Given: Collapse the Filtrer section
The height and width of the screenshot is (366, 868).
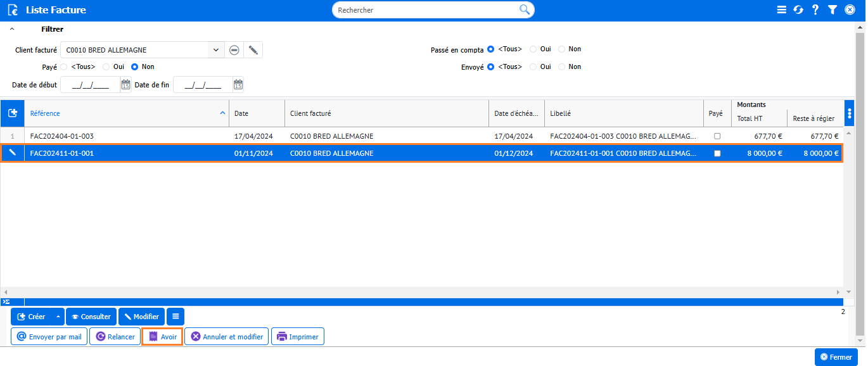Looking at the screenshot, I should click(x=12, y=29).
